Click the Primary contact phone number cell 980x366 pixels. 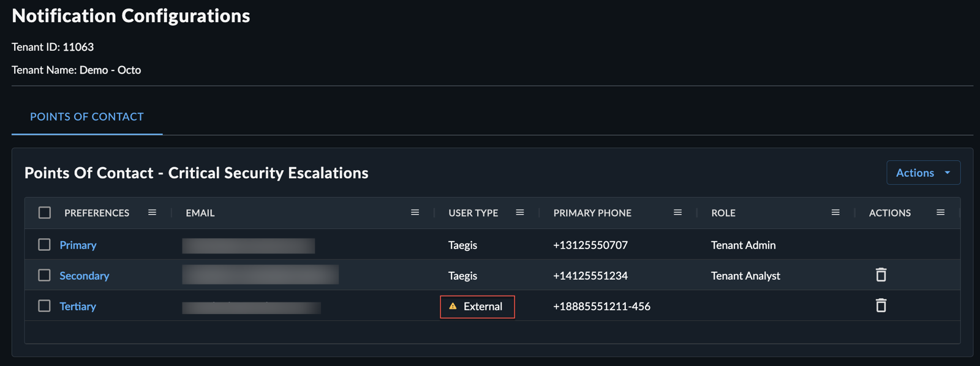click(590, 245)
